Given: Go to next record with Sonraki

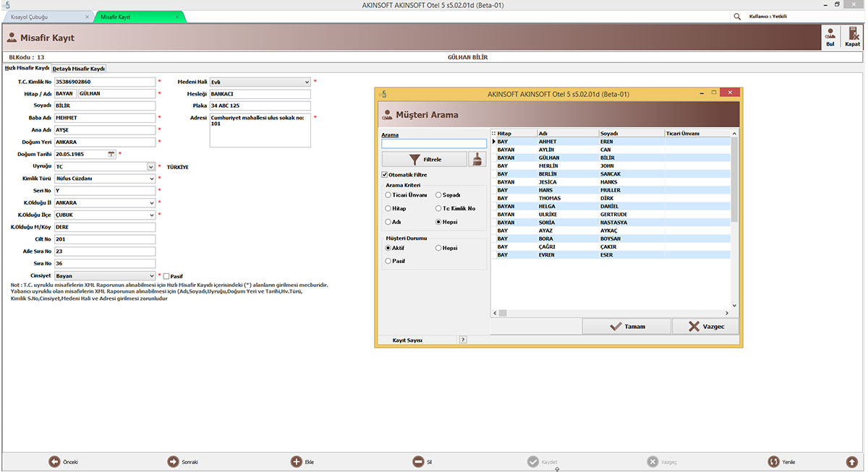Looking at the screenshot, I should [174, 461].
